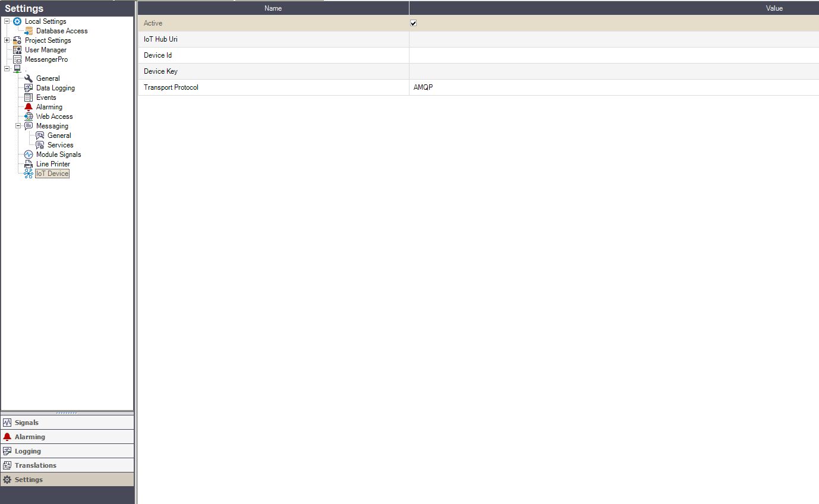
Task: Collapse the computer server tree node
Action: coord(7,69)
